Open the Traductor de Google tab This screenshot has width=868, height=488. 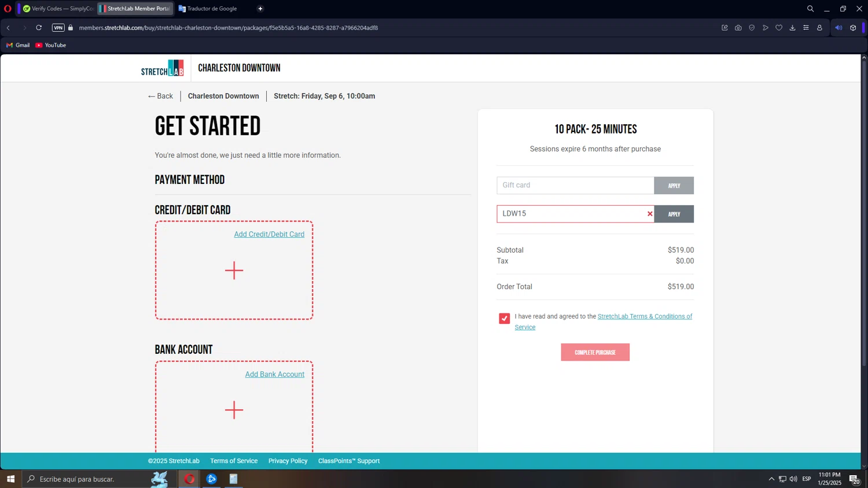pos(212,9)
